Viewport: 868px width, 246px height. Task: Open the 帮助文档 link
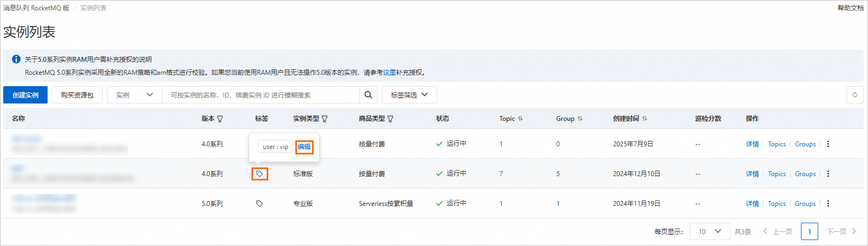pyautogui.click(x=850, y=8)
